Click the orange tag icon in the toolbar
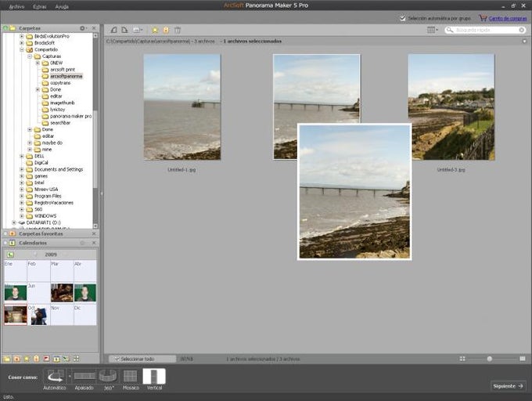 tap(166, 31)
